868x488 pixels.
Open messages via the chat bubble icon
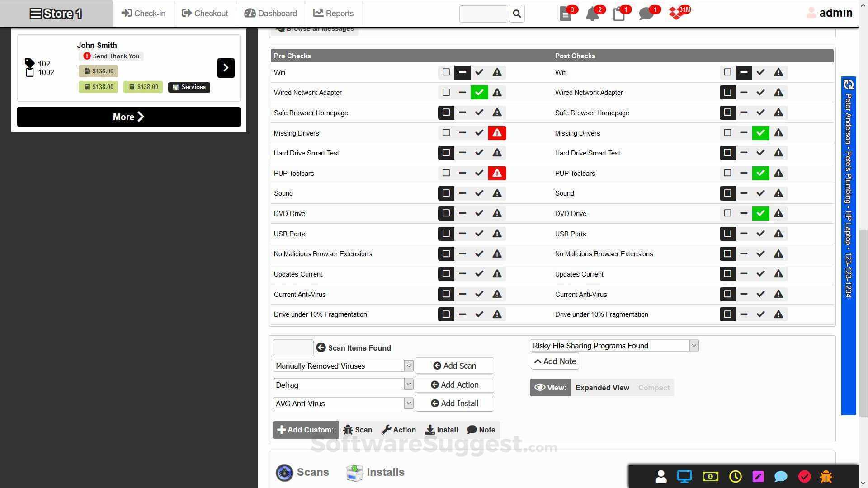pos(646,14)
